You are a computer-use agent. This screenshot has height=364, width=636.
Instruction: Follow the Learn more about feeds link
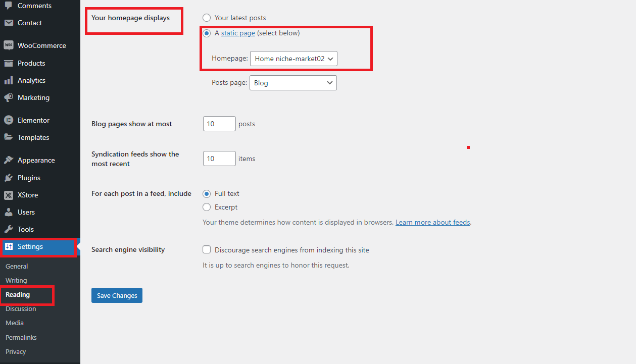(x=433, y=222)
